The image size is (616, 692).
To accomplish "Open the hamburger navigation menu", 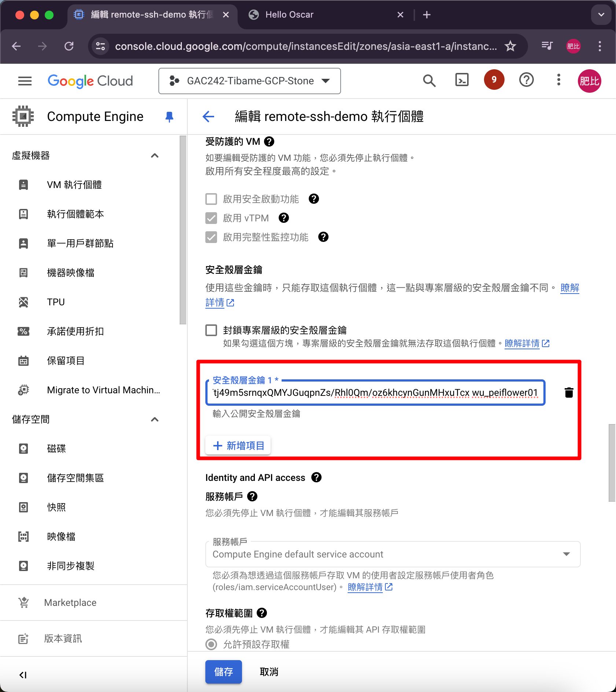I will (x=25, y=81).
